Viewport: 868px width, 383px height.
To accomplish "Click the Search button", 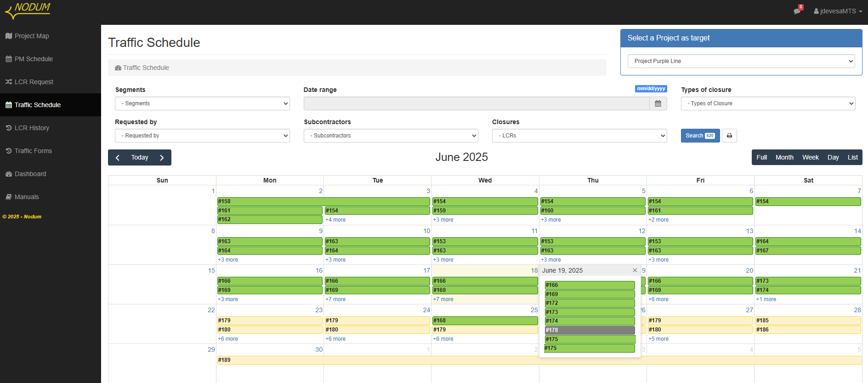I will (700, 136).
